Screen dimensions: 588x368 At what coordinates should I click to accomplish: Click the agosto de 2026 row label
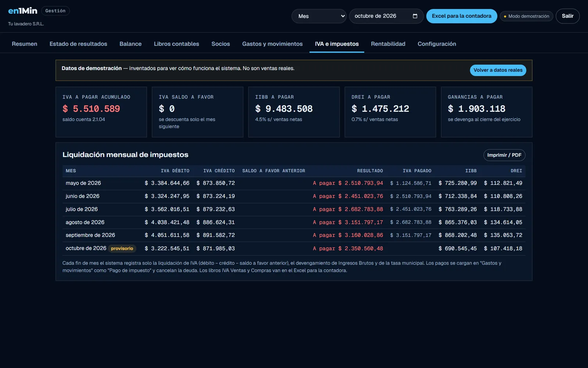[x=85, y=222]
